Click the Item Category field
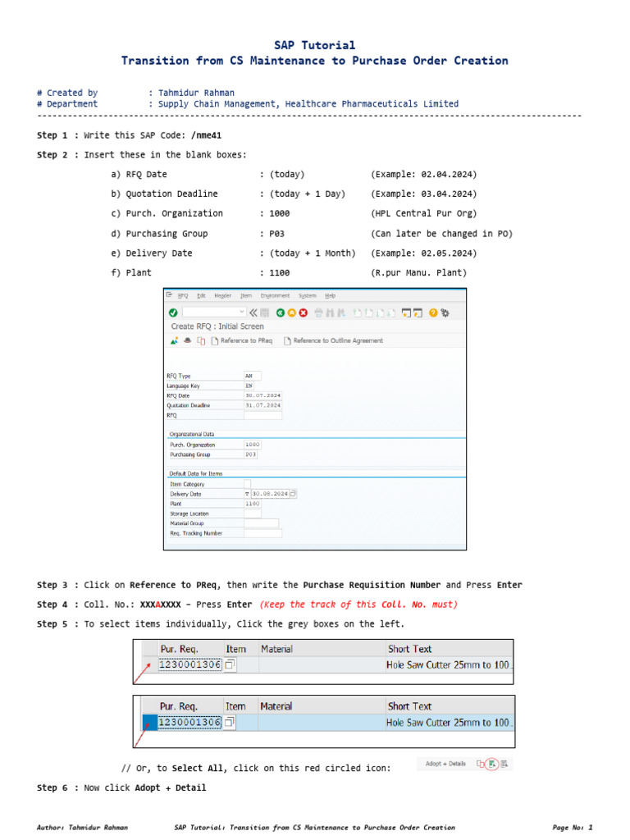 pyautogui.click(x=248, y=484)
